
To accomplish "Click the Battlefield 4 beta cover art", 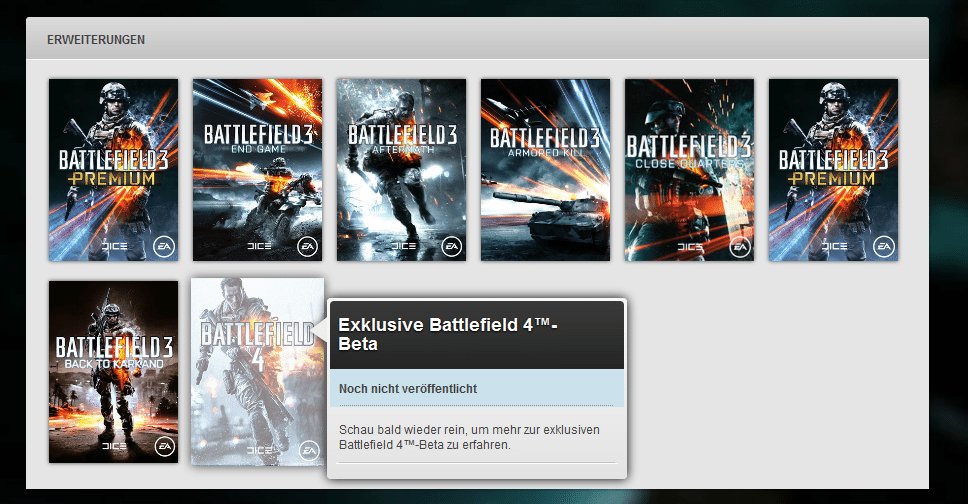I will tap(257, 371).
